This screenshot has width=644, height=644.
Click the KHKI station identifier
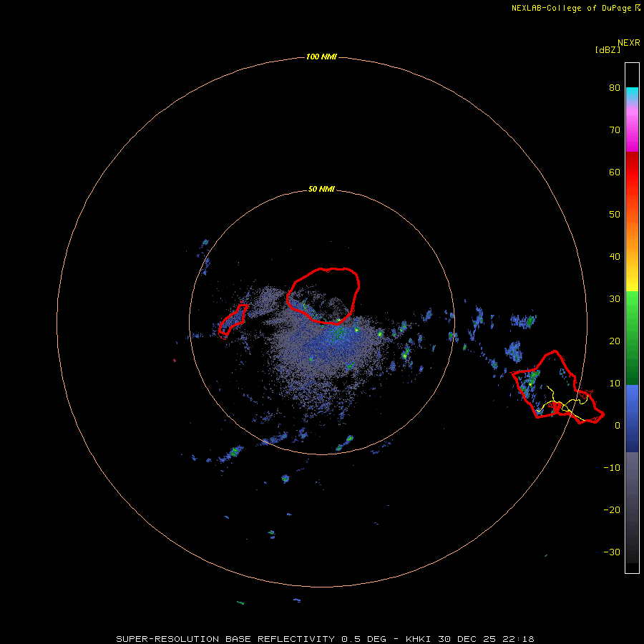419,639
